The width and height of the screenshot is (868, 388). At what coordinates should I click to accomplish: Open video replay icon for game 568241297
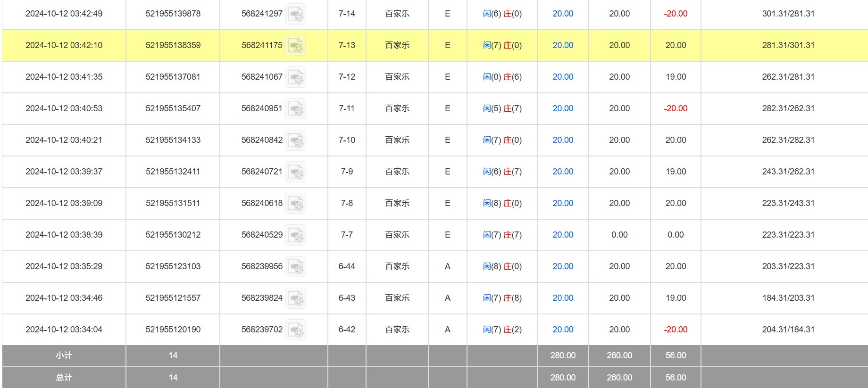[x=296, y=14]
